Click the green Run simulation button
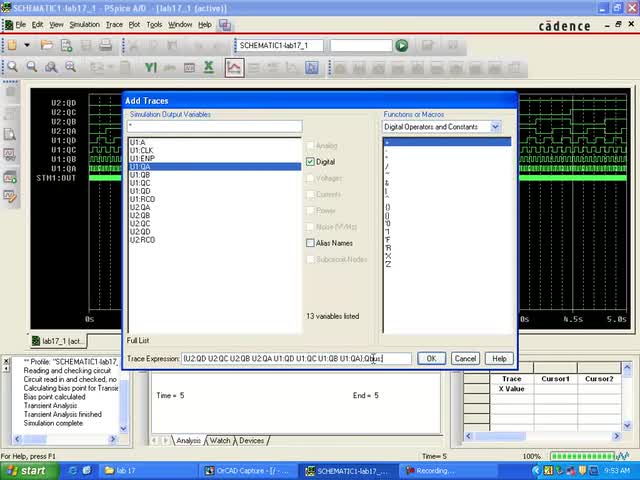Image resolution: width=640 pixels, height=480 pixels. [402, 45]
